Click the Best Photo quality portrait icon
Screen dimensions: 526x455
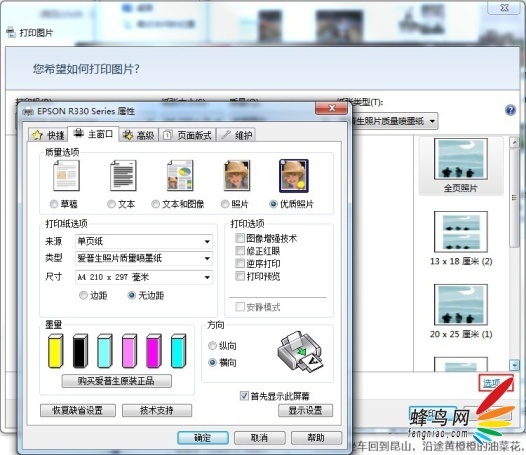pos(294,175)
